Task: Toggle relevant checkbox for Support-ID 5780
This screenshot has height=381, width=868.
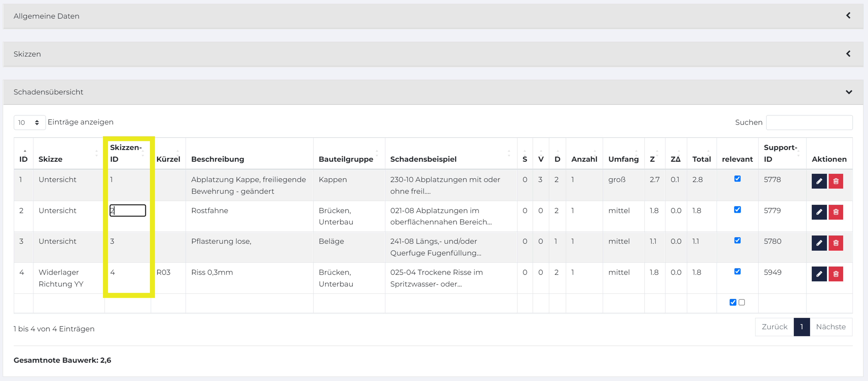Action: pos(737,240)
